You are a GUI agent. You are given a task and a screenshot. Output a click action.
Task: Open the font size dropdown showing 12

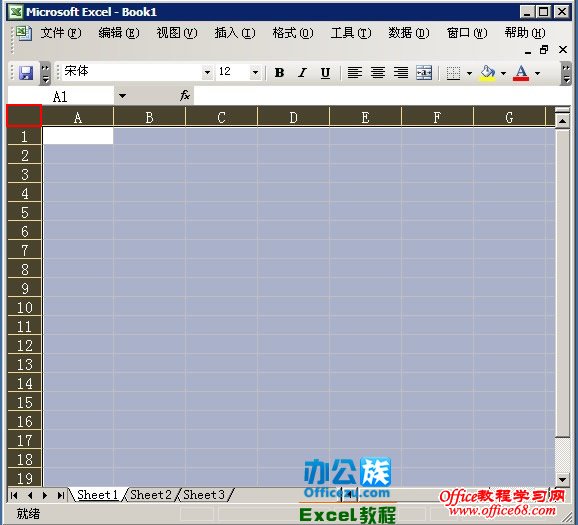[255, 72]
